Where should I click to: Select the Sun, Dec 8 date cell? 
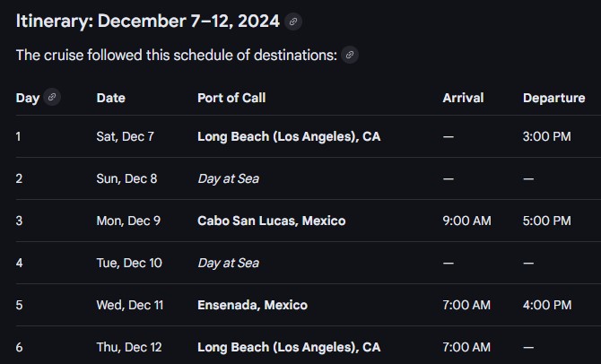[x=126, y=178]
